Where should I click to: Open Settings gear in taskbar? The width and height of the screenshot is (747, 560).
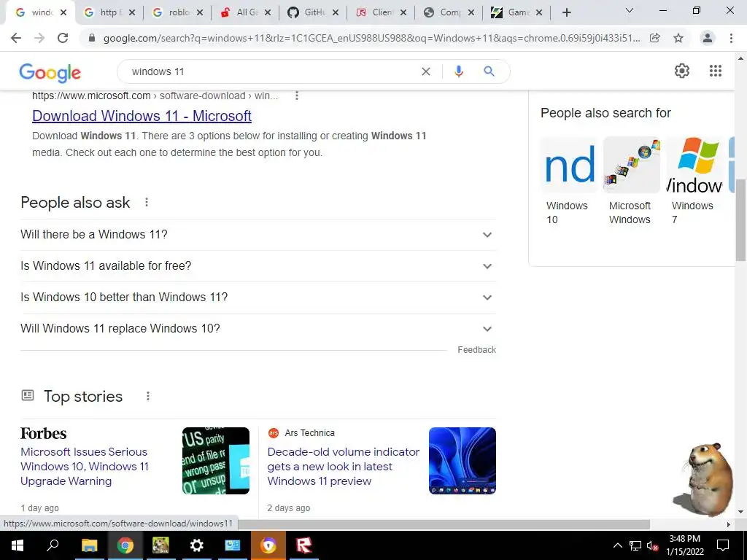point(196,545)
